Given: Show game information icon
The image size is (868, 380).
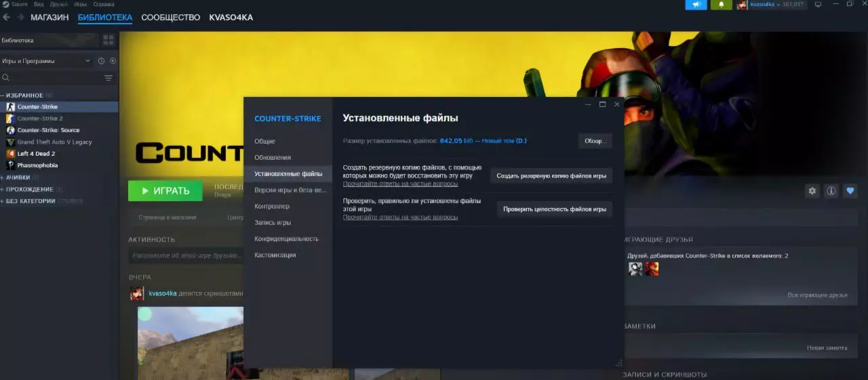Looking at the screenshot, I should coord(831,191).
